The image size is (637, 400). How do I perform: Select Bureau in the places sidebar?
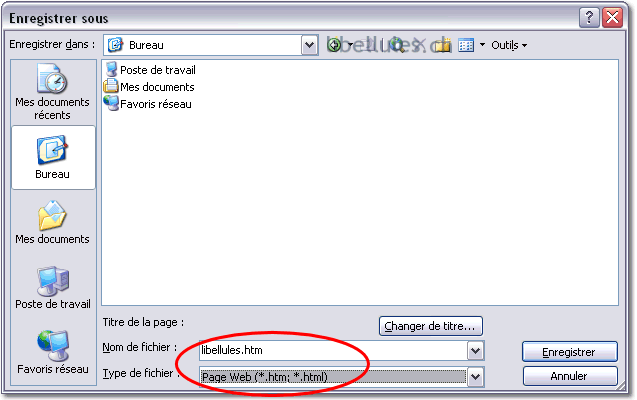(53, 158)
